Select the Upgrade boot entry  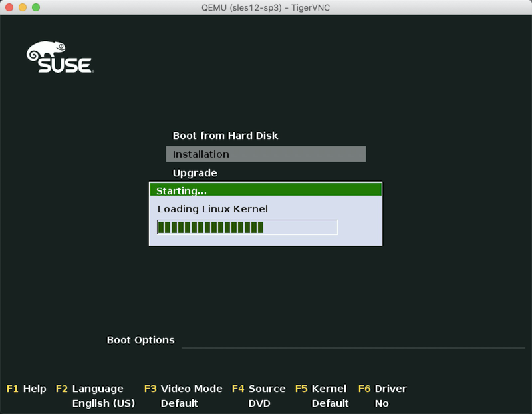point(195,173)
